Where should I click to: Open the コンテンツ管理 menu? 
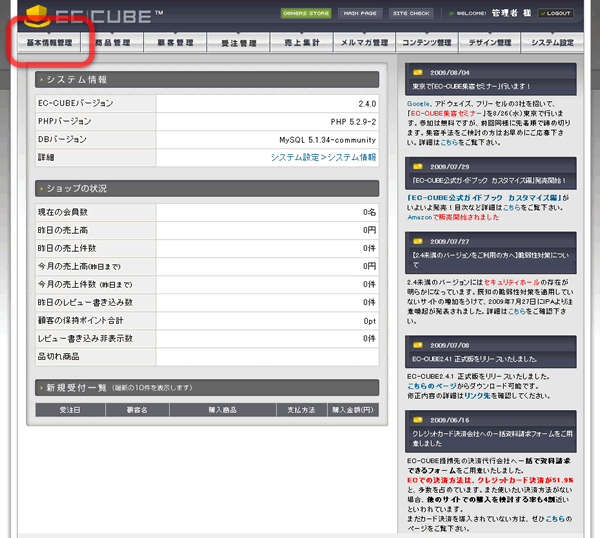click(x=427, y=42)
